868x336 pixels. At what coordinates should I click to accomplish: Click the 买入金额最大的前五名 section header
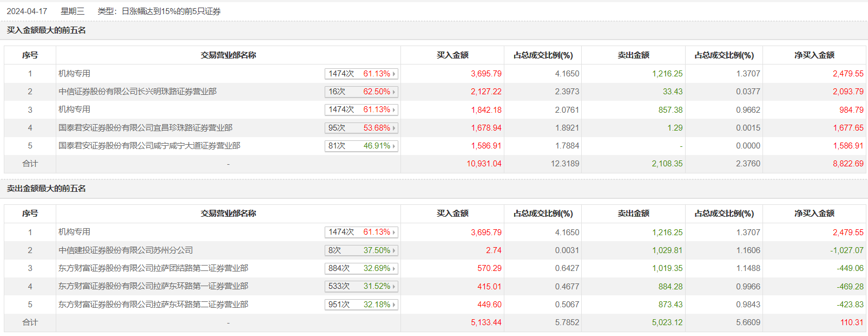47,30
